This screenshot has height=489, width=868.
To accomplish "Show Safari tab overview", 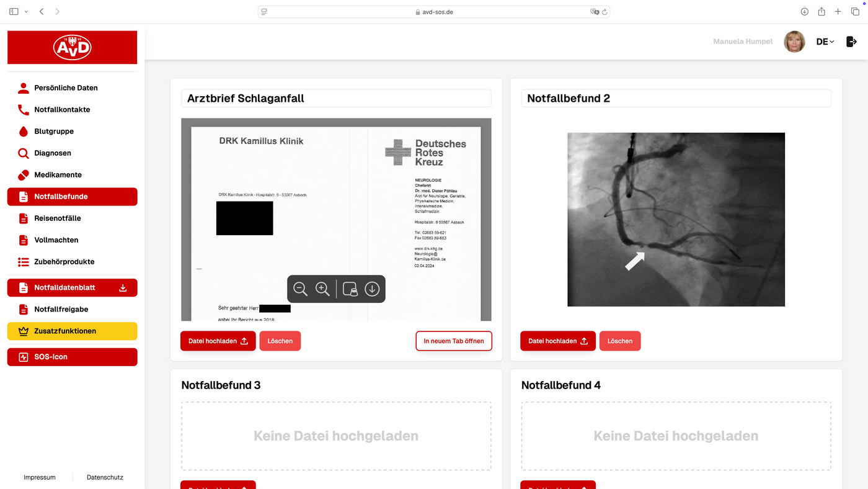I will point(854,12).
